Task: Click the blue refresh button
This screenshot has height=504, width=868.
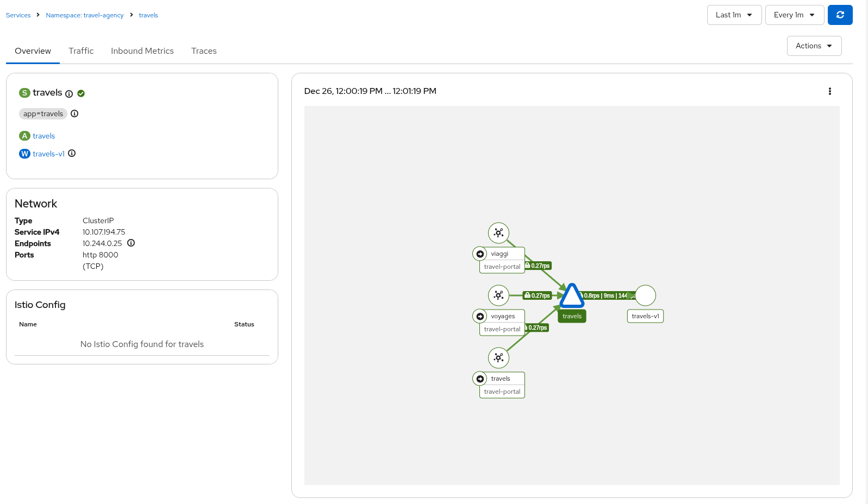Action: click(x=840, y=15)
